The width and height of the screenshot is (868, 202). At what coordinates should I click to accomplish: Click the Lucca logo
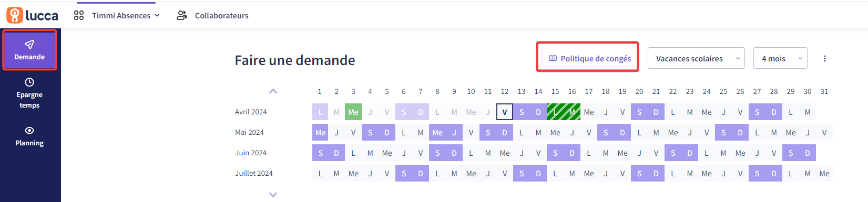[x=32, y=15]
